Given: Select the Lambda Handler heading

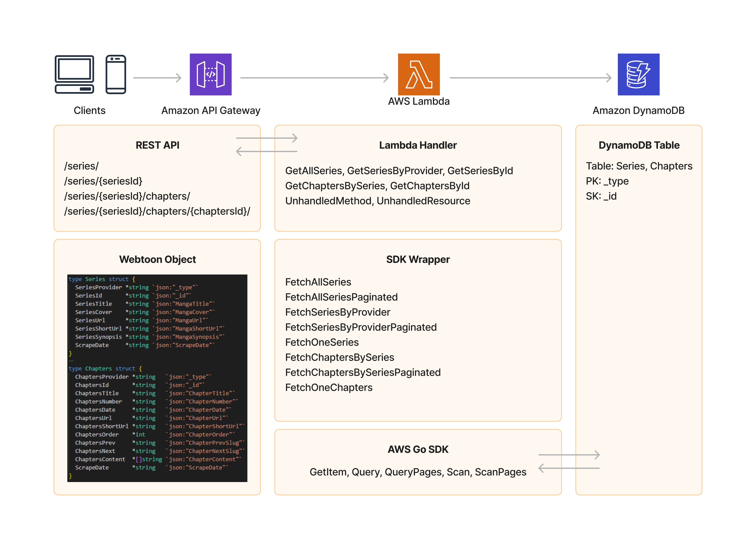Looking at the screenshot, I should 418,145.
